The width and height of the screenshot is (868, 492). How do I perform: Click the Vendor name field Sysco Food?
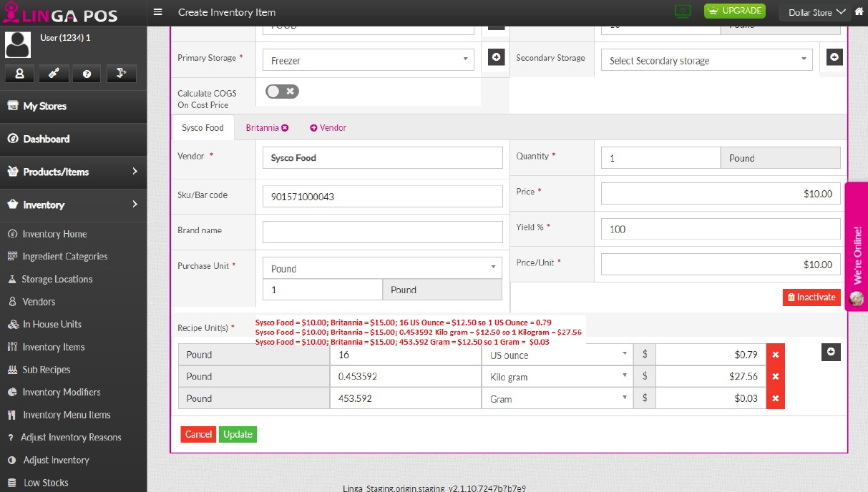click(383, 157)
